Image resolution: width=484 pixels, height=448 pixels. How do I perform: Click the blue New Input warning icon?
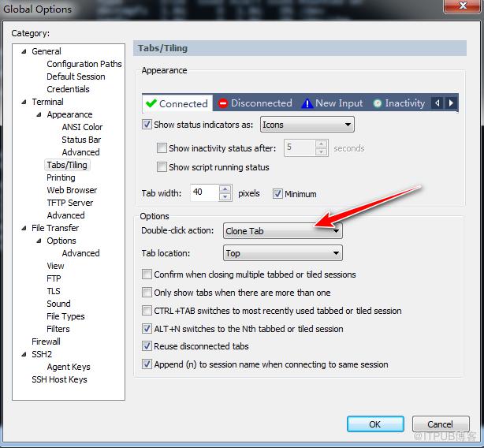[x=307, y=103]
